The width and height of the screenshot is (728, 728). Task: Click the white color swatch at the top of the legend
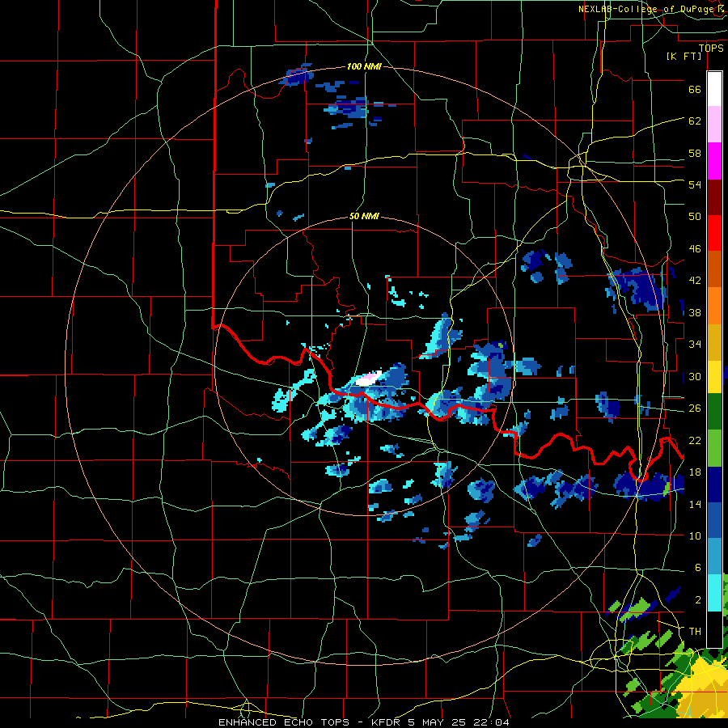point(714,89)
